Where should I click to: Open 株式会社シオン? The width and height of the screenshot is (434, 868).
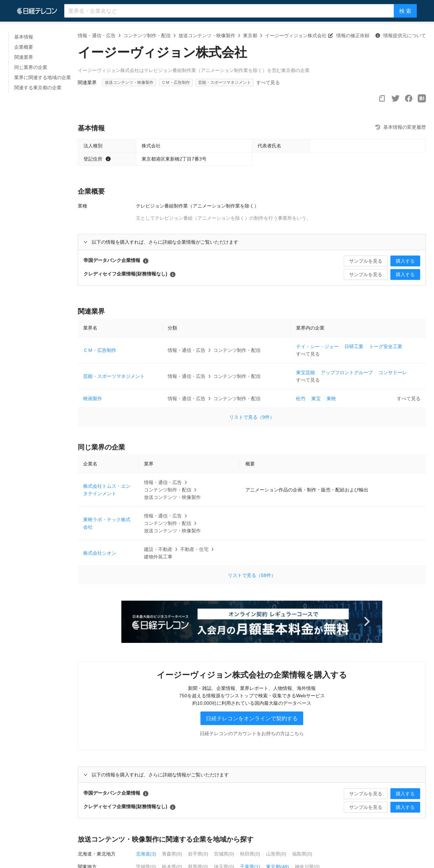pos(100,553)
